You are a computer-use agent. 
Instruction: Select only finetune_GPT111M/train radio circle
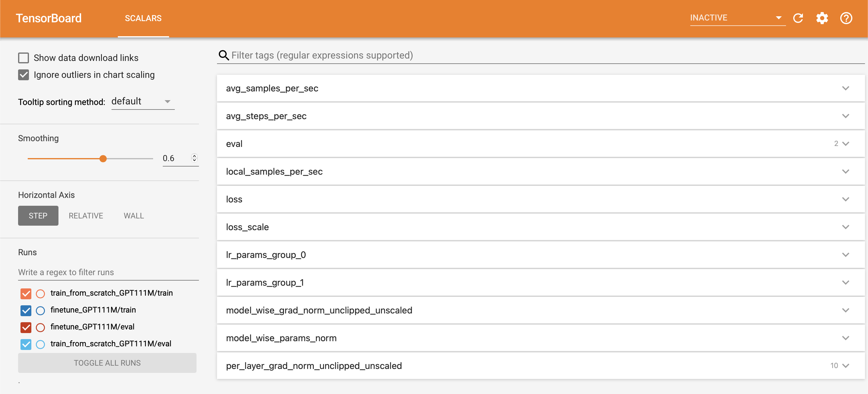(x=40, y=310)
